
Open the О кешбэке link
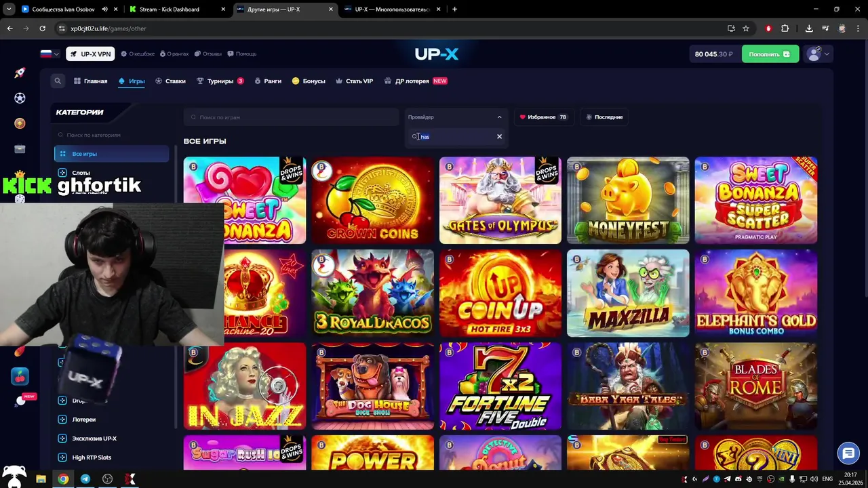click(138, 54)
